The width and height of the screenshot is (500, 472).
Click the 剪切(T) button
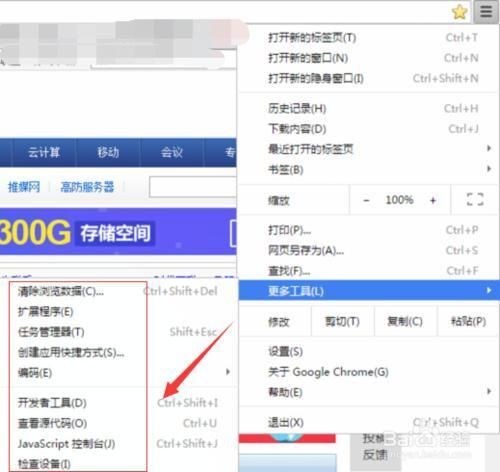pos(342,321)
